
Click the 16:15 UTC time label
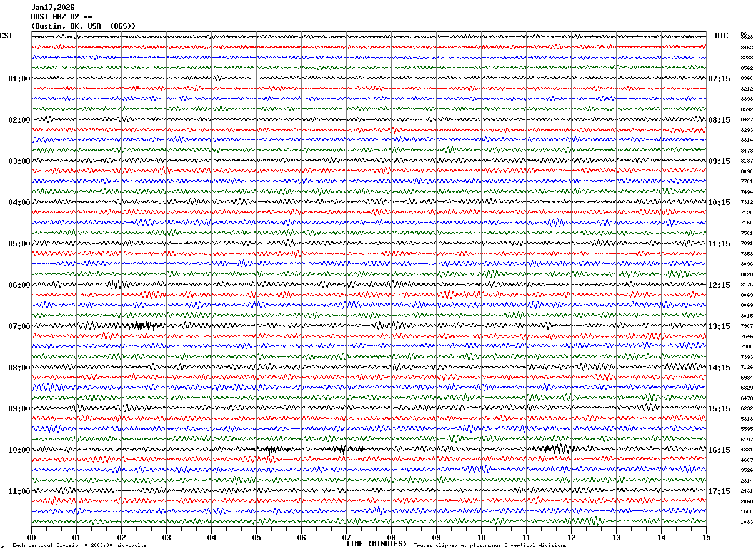click(x=719, y=450)
